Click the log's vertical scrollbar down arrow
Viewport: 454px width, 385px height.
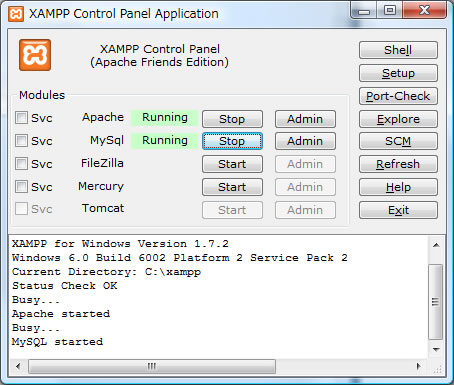pos(436,350)
